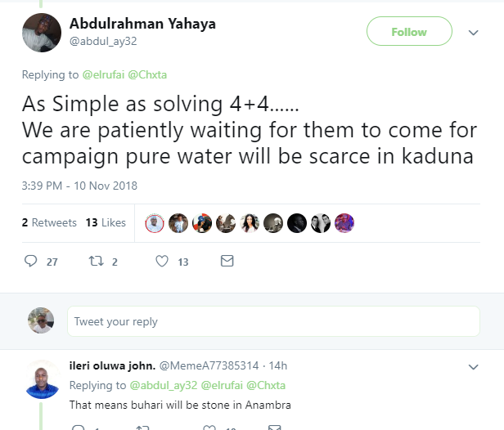This screenshot has width=504, height=430.
Task: View the 13 Likes list
Action: coord(106,222)
